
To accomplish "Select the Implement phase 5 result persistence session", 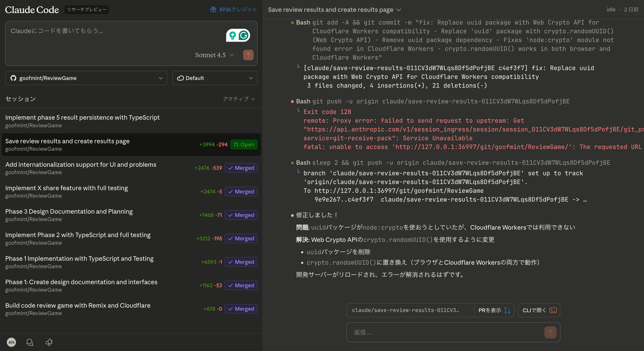I will click(82, 121).
